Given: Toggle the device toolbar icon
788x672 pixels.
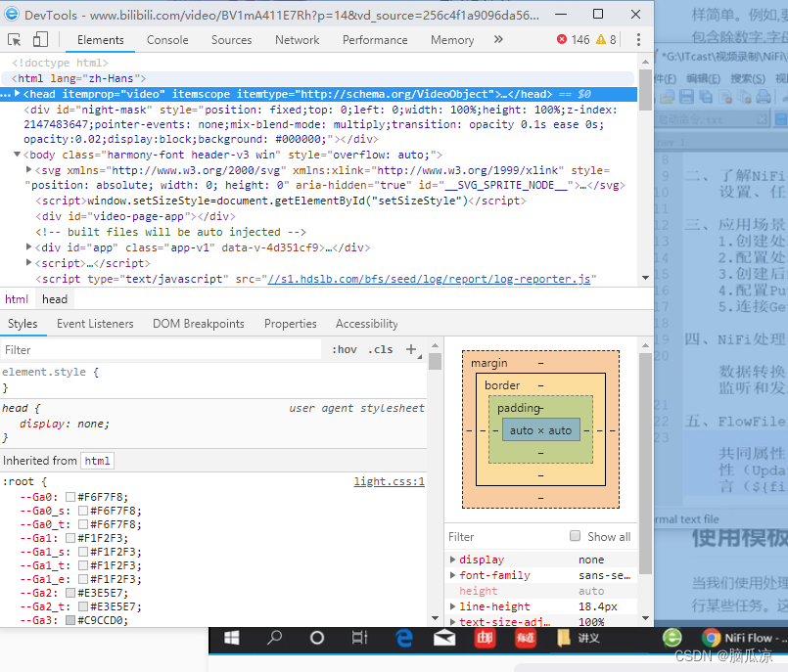Looking at the screenshot, I should (40, 40).
